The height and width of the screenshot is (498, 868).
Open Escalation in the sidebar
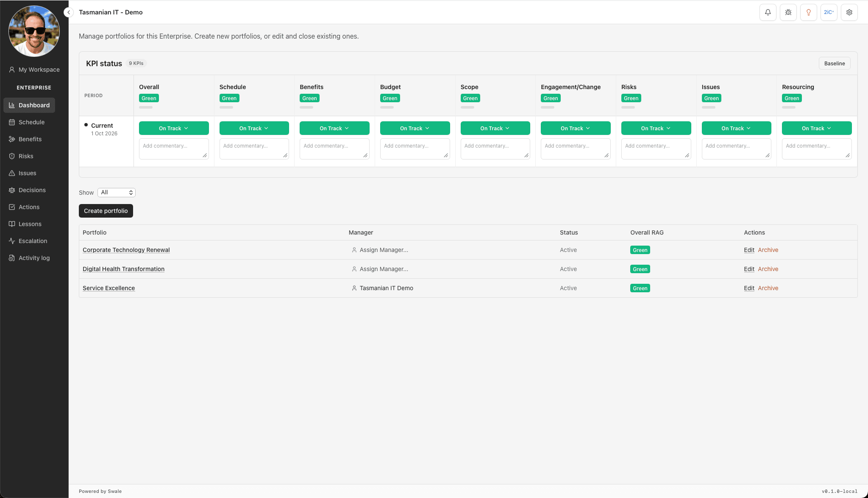[28, 241]
